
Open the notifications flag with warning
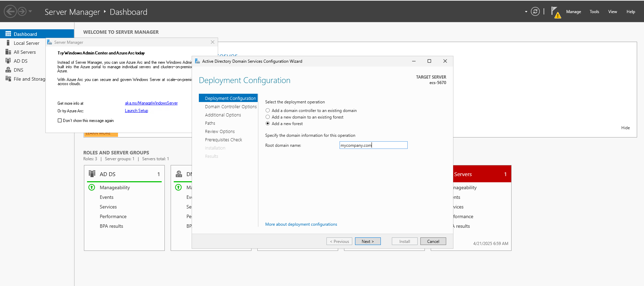(x=556, y=12)
